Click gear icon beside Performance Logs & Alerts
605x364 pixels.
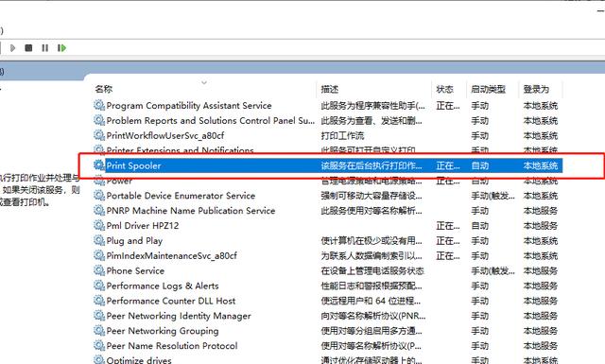tap(99, 286)
